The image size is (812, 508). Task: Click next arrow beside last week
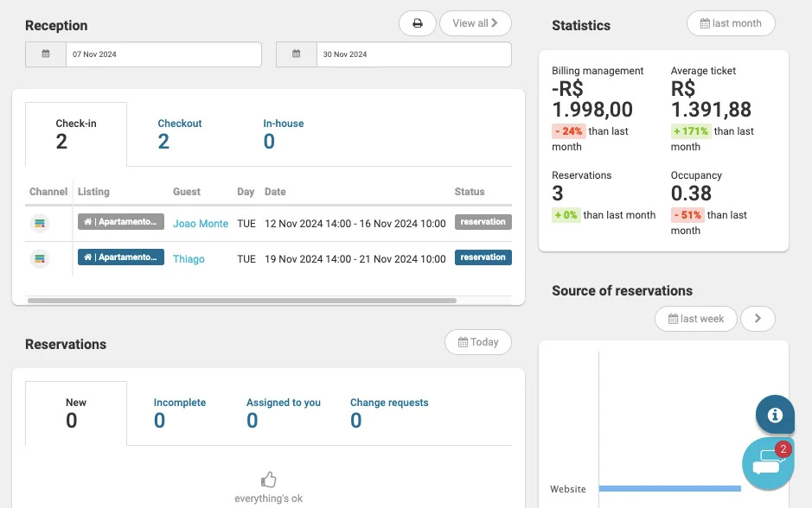[x=758, y=319]
